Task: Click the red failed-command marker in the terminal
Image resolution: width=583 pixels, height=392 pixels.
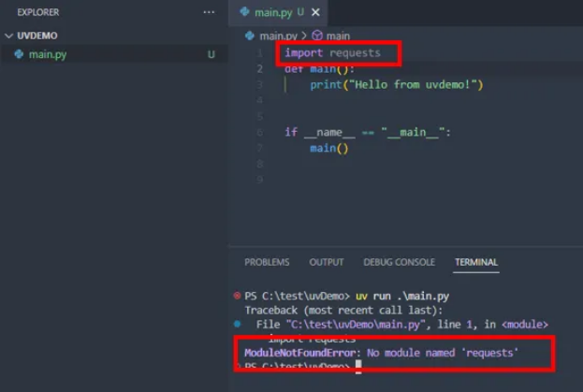Action: coord(237,296)
